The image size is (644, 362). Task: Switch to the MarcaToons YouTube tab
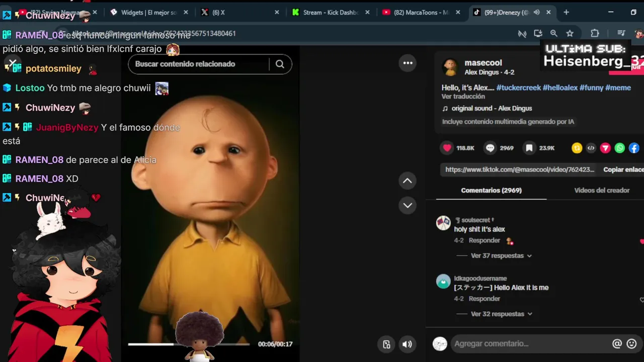click(422, 12)
